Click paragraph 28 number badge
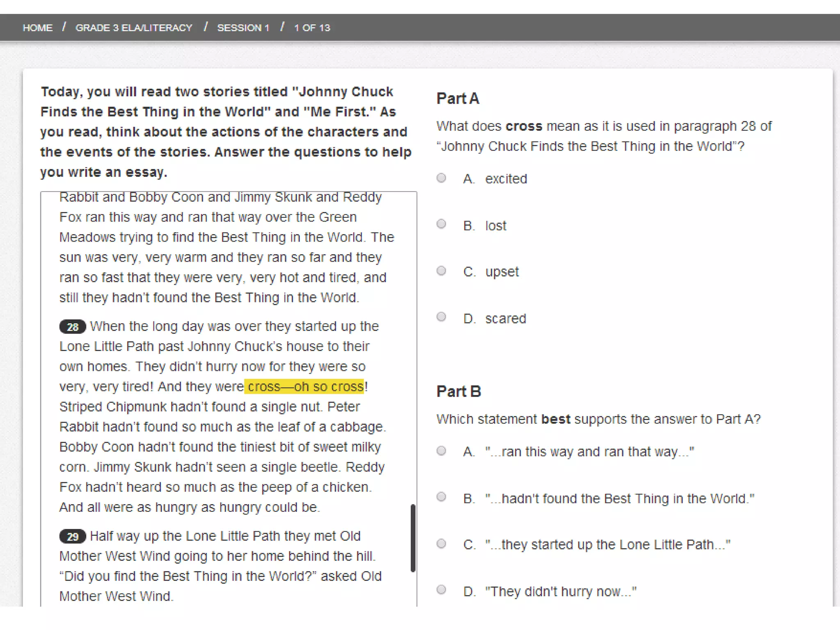 pyautogui.click(x=73, y=327)
